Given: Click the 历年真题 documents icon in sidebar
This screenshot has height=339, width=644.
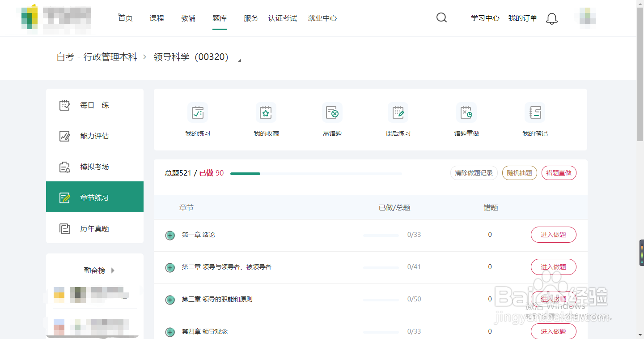Looking at the screenshot, I should [x=65, y=228].
